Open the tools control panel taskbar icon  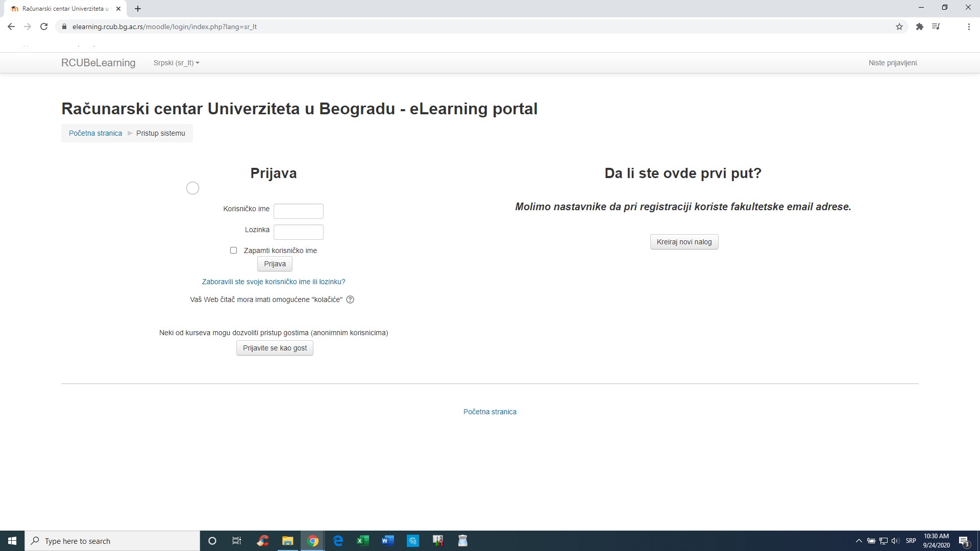pyautogui.click(x=438, y=541)
